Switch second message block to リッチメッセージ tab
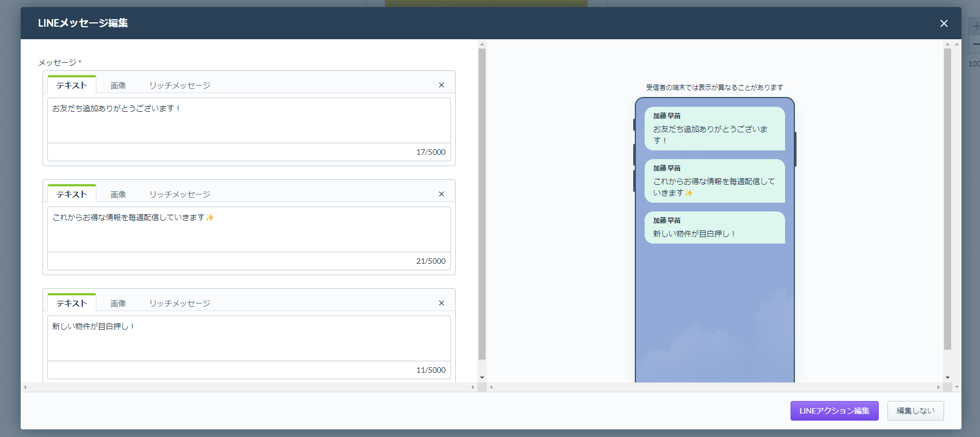This screenshot has height=437, width=980. [x=180, y=195]
